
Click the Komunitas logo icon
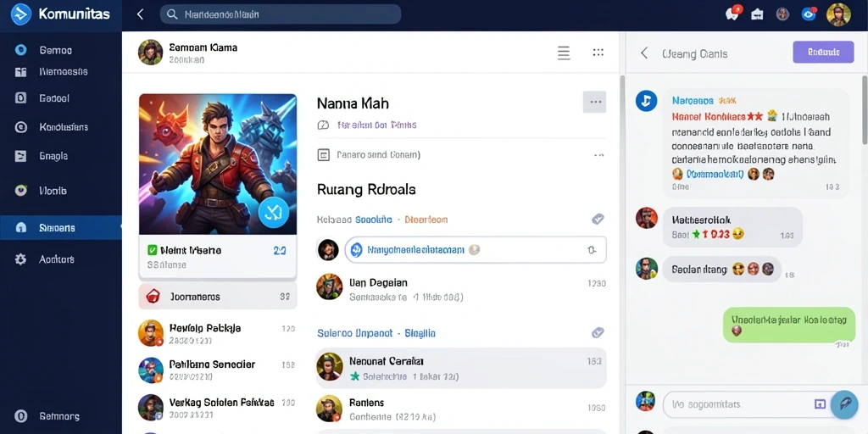click(21, 14)
